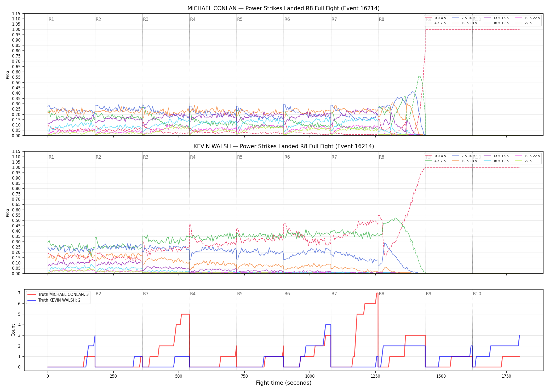Click R4 label in the Count chart

point(193,294)
